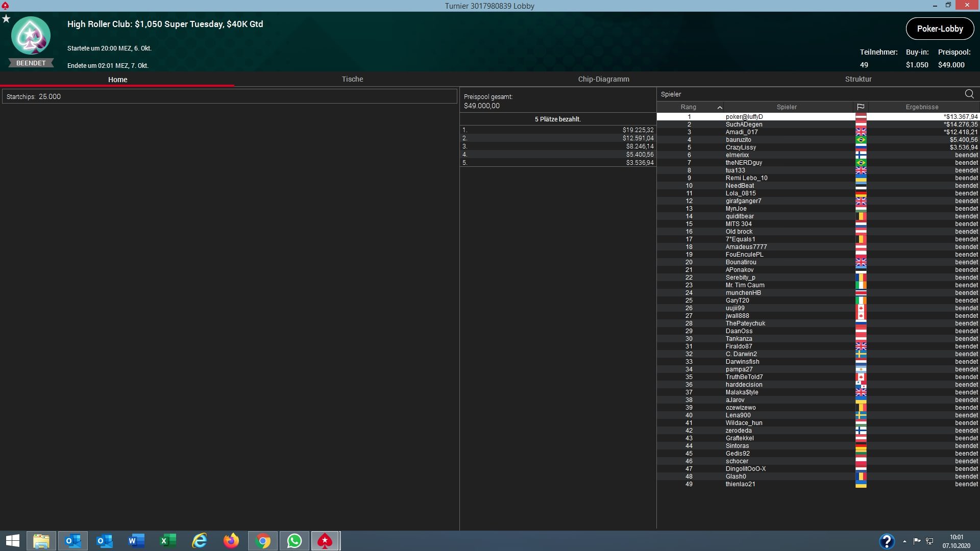Select player SuchADegen in the ranking list
Viewport: 980px width, 551px height.
[744, 124]
